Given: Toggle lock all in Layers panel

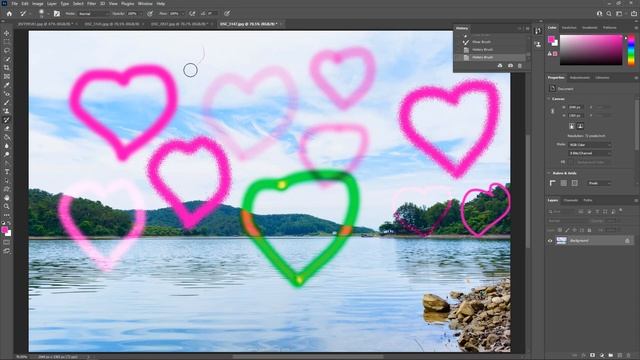Looking at the screenshot, I should 589,230.
